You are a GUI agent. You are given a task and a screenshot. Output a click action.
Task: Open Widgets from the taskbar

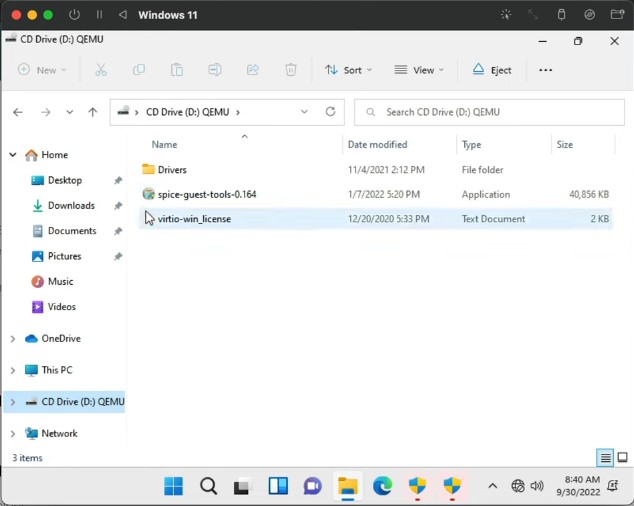click(x=278, y=486)
